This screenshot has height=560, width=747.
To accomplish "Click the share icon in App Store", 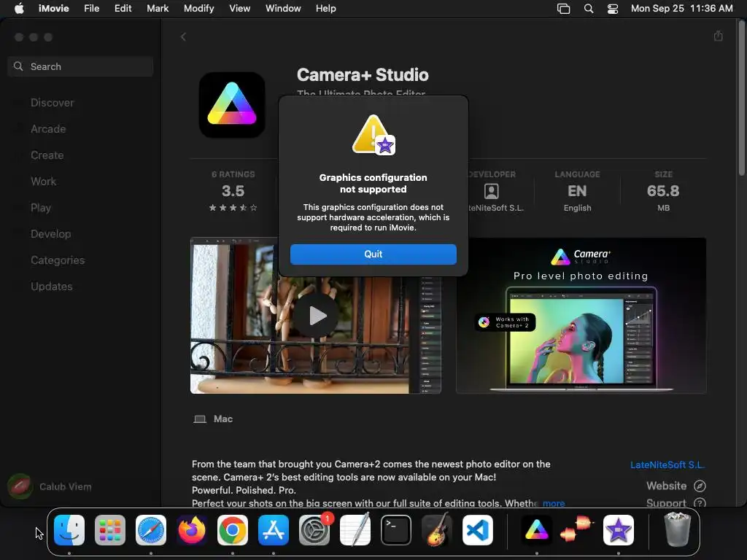I will coord(719,36).
